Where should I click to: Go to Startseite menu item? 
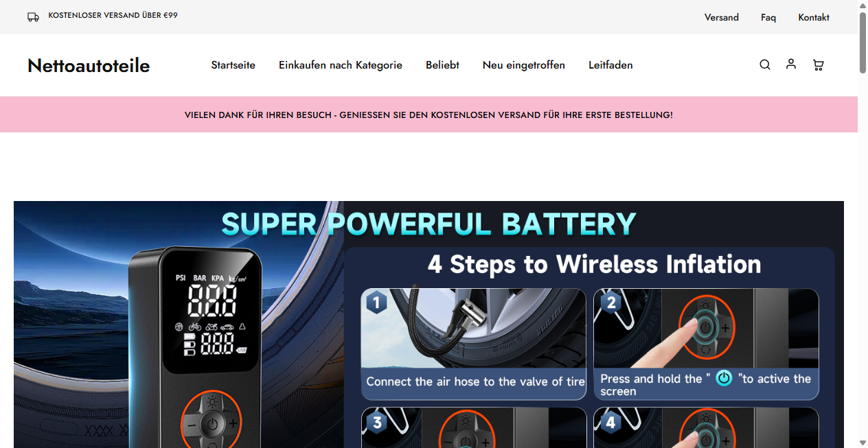pyautogui.click(x=233, y=65)
